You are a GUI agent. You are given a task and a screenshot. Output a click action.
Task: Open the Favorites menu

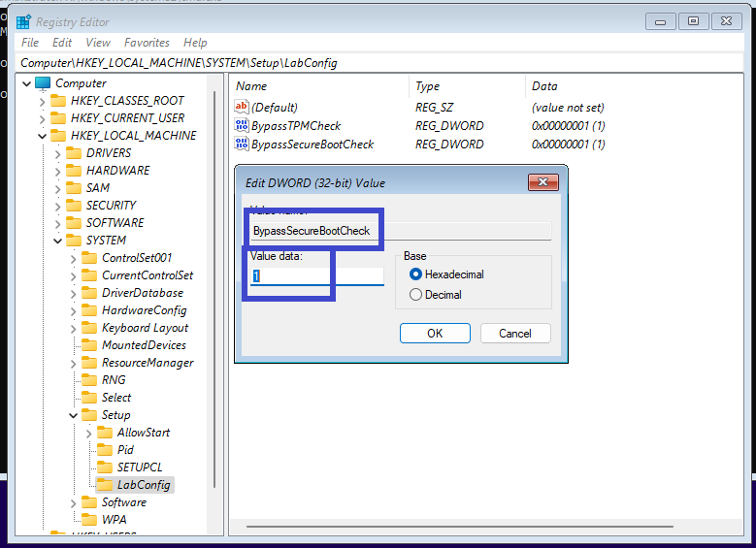coord(147,43)
